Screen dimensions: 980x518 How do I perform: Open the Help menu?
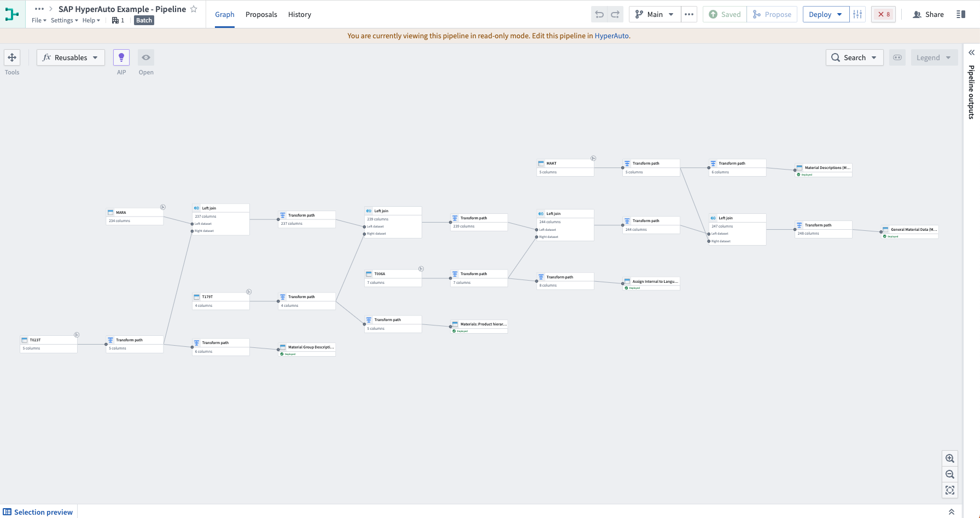click(x=91, y=20)
